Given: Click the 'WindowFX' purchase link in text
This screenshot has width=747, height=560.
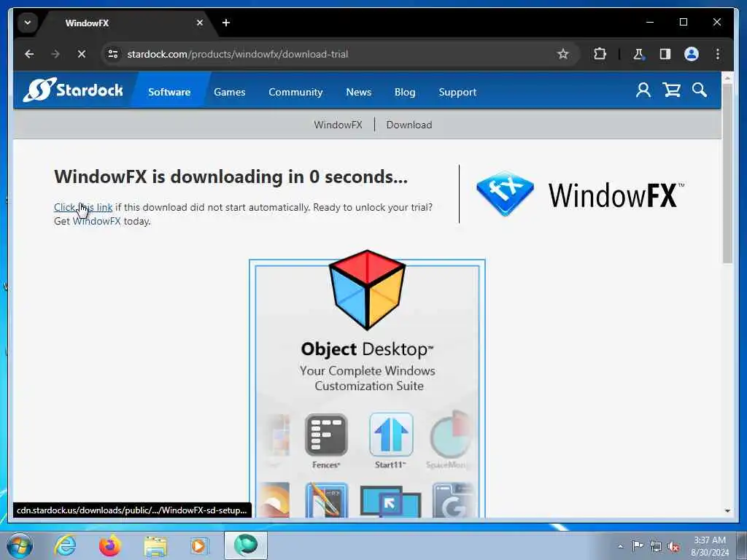Looking at the screenshot, I should tap(97, 221).
